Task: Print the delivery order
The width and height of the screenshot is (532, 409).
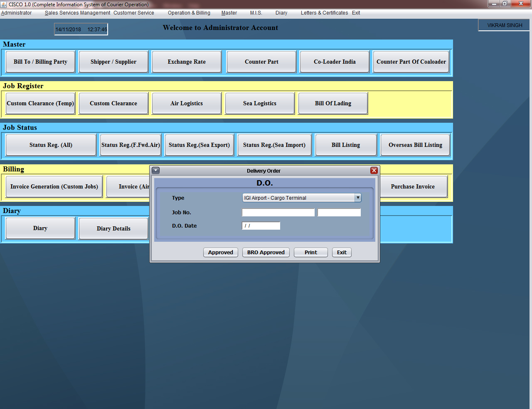Action: coord(311,252)
